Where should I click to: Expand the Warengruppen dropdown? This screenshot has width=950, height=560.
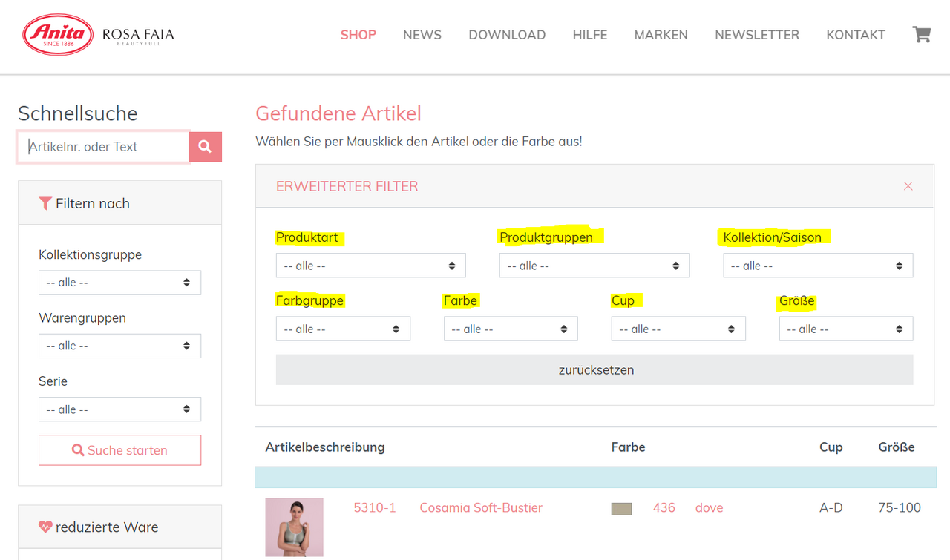[119, 346]
